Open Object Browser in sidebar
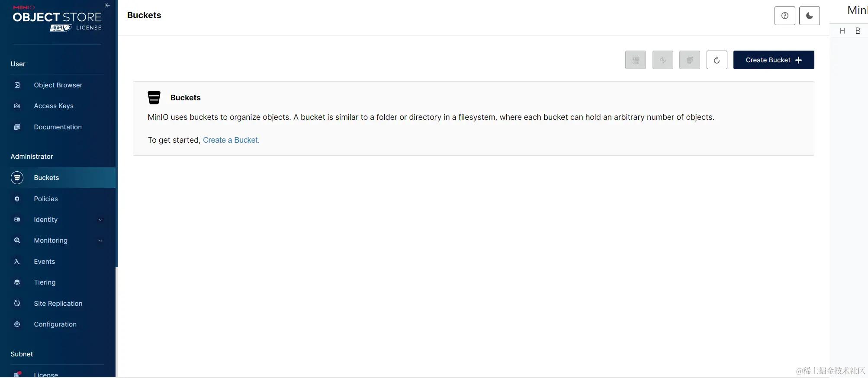Screen dimensions: 868x378 [x=58, y=85]
